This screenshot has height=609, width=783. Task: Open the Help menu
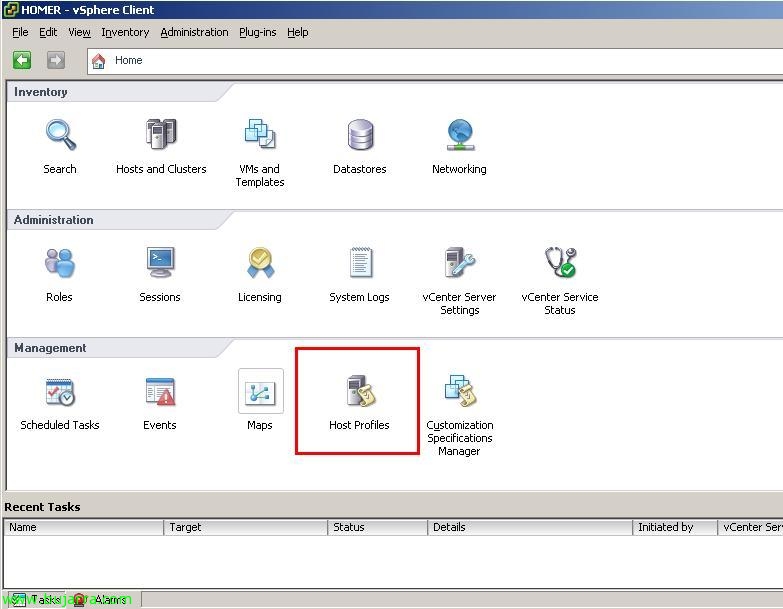click(298, 32)
